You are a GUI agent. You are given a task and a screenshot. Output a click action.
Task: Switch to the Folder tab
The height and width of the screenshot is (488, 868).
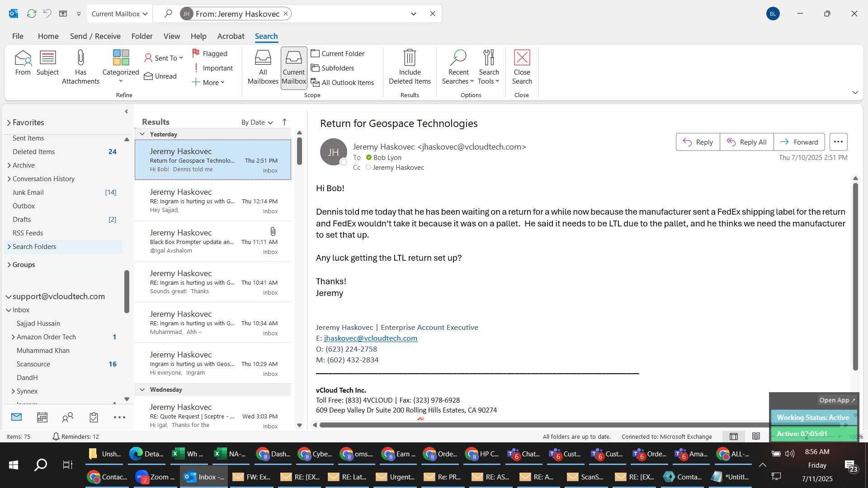pyautogui.click(x=142, y=36)
